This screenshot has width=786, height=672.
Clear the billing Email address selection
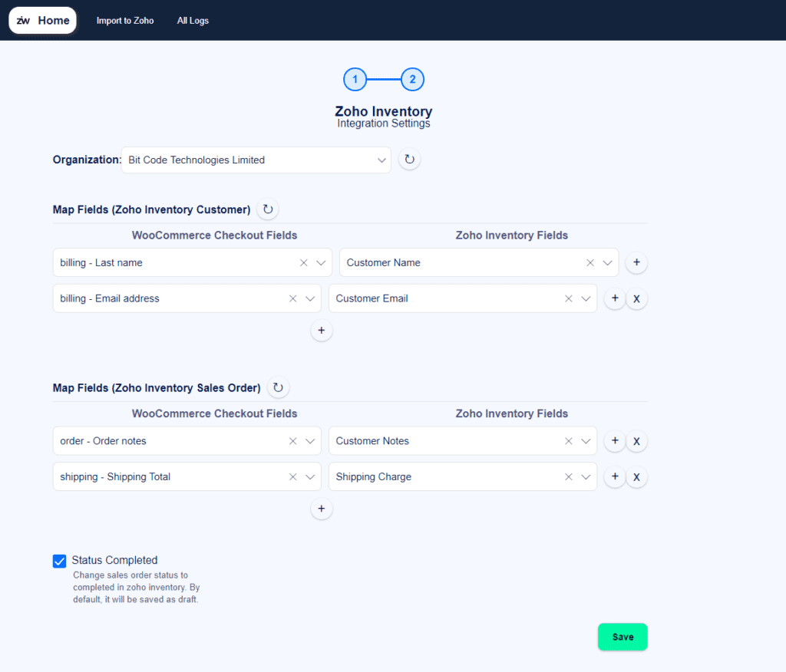point(292,298)
